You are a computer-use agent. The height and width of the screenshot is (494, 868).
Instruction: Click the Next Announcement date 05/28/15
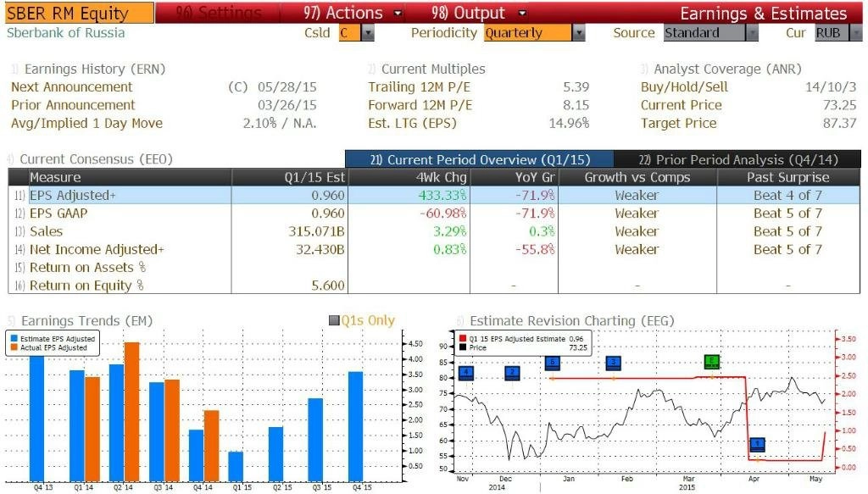click(x=287, y=86)
